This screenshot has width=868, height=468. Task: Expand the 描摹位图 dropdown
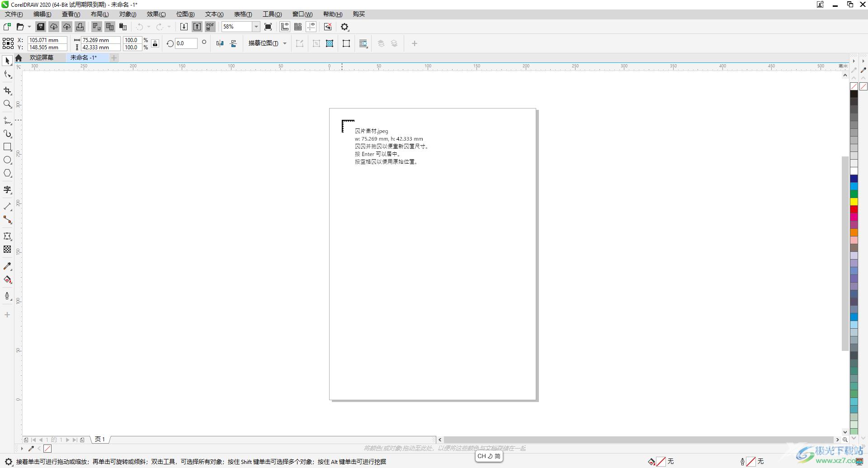[x=285, y=43]
